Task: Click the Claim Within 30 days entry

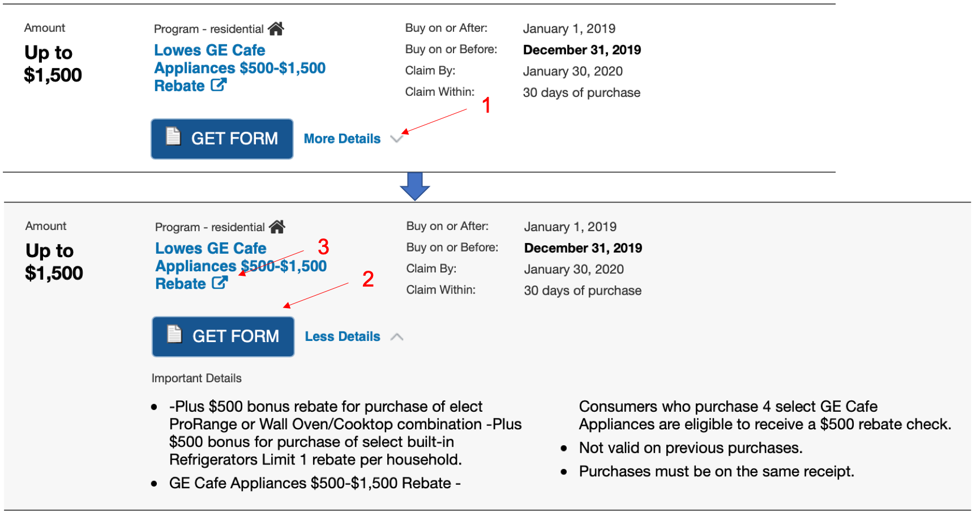Action: point(581,92)
